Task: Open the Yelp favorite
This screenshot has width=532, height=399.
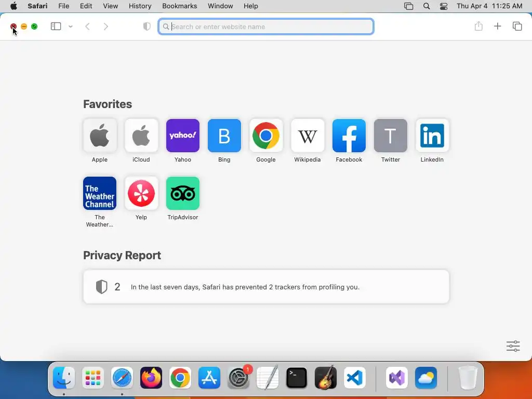Action: pos(141,193)
